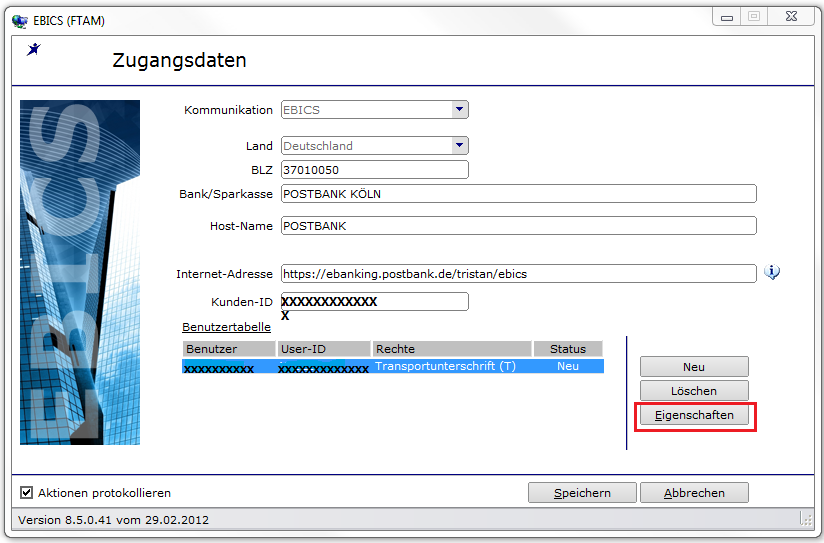Focus the Kunden-ID input field

[375, 302]
